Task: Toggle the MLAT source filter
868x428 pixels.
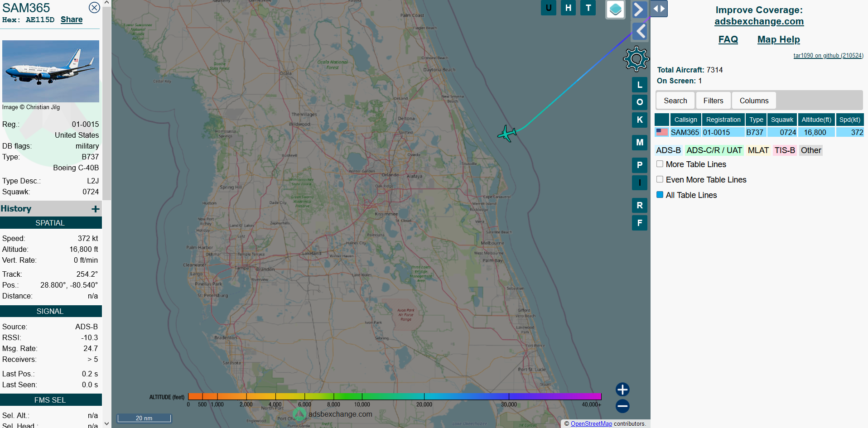Action: [x=758, y=150]
